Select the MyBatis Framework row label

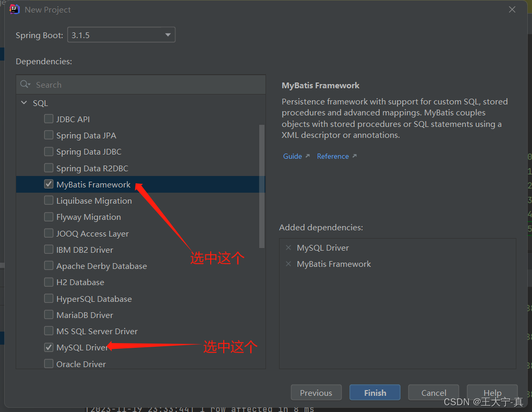click(93, 185)
